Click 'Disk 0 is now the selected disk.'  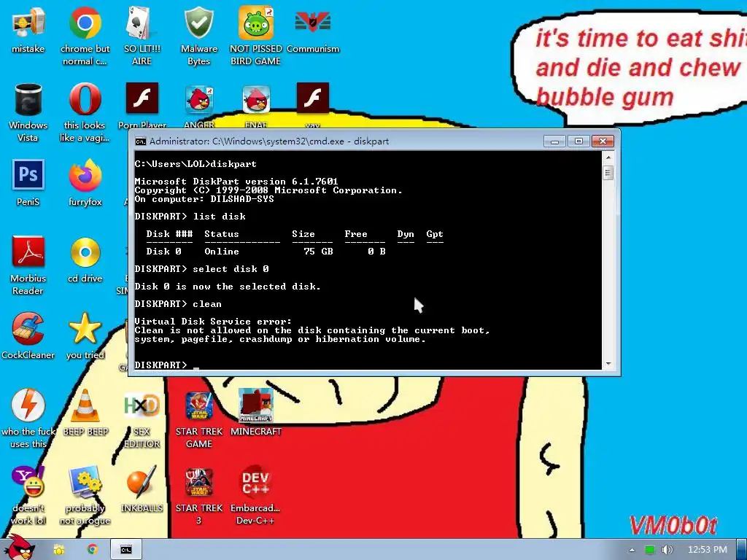[228, 286]
